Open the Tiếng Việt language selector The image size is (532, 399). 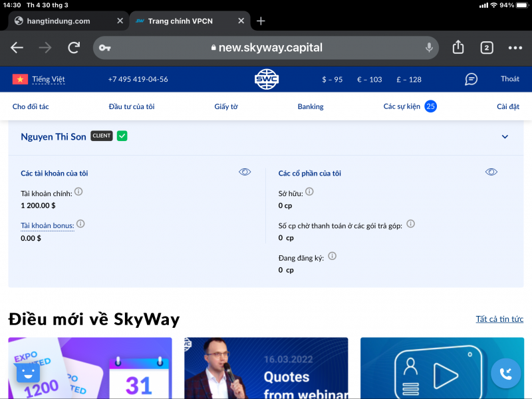(39, 79)
